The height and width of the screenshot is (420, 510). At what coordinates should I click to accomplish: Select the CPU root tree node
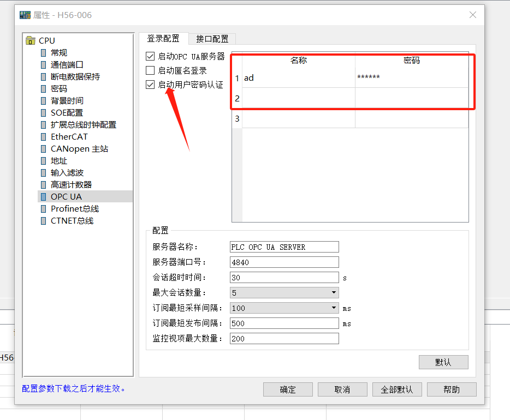point(47,40)
